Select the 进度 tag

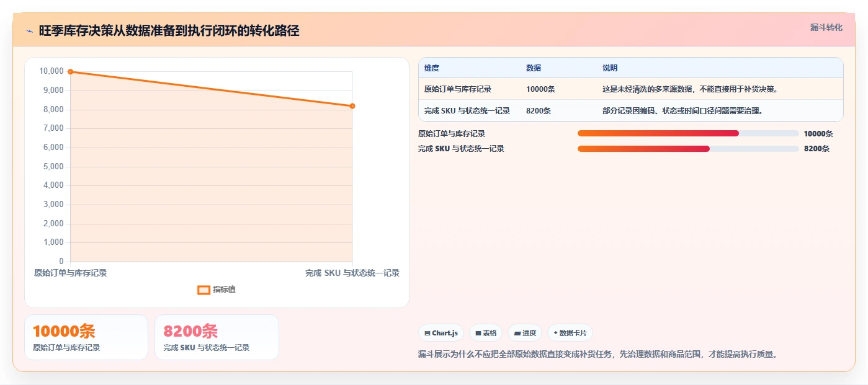point(525,333)
